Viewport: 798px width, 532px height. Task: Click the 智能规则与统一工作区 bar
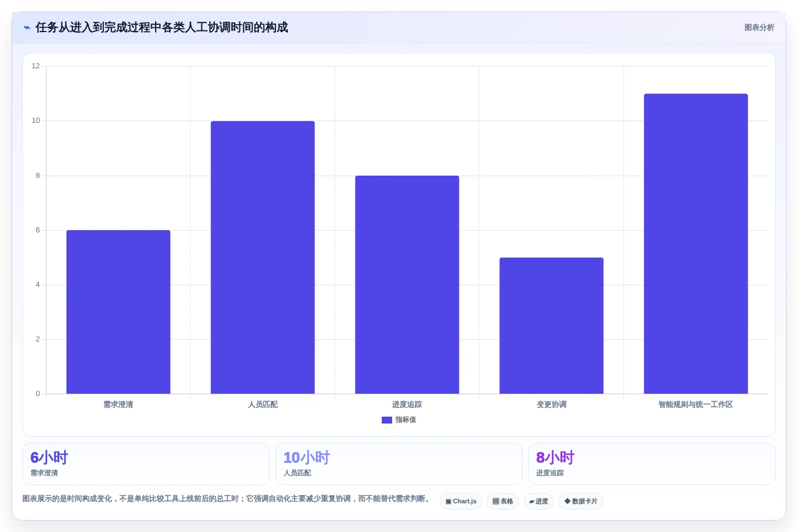tap(696, 244)
